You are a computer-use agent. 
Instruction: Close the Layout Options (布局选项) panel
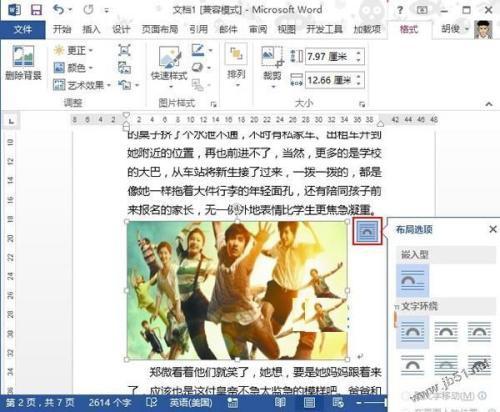click(x=493, y=229)
